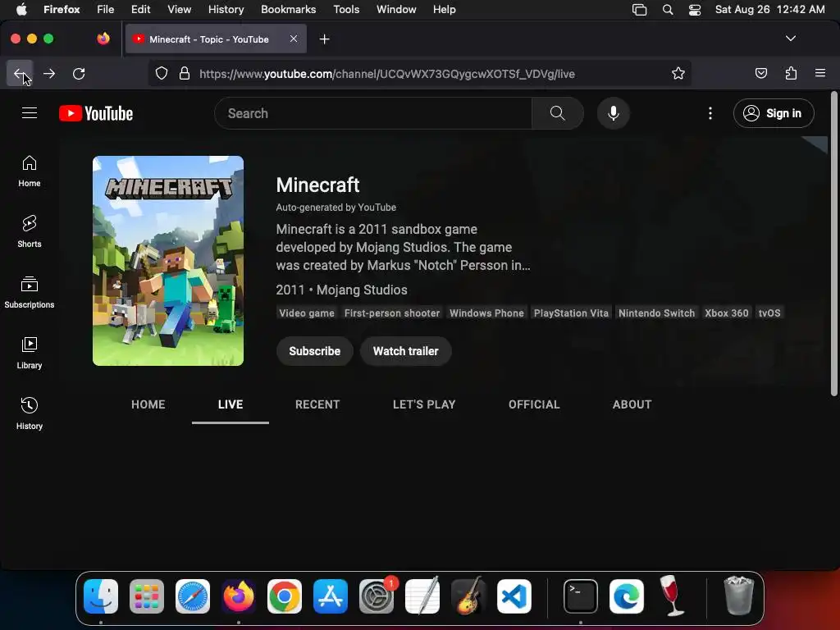The image size is (840, 630).
Task: Open Library in the sidebar
Action: [x=30, y=353]
